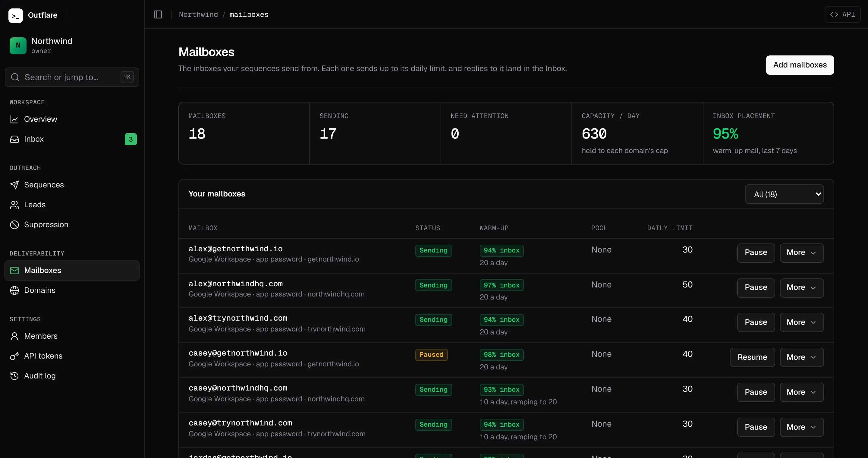Resume the casey@getnorthwind.io mailbox
The height and width of the screenshot is (458, 868).
click(x=752, y=357)
